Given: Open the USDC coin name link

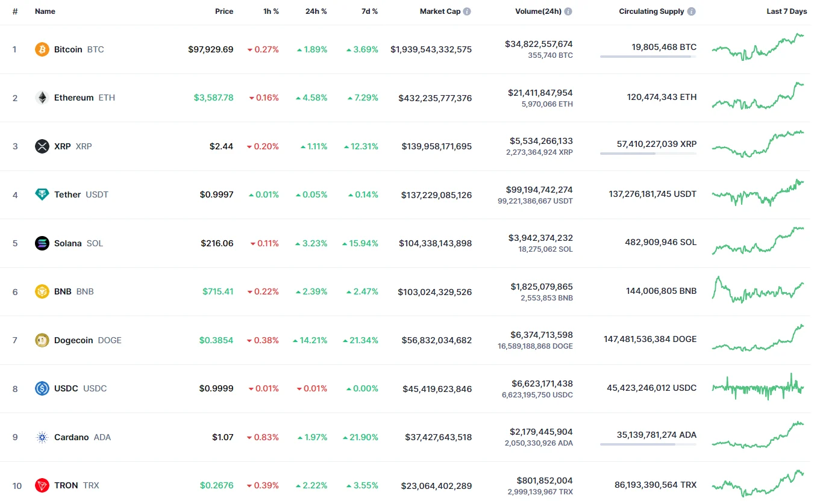Looking at the screenshot, I should click(x=66, y=388).
